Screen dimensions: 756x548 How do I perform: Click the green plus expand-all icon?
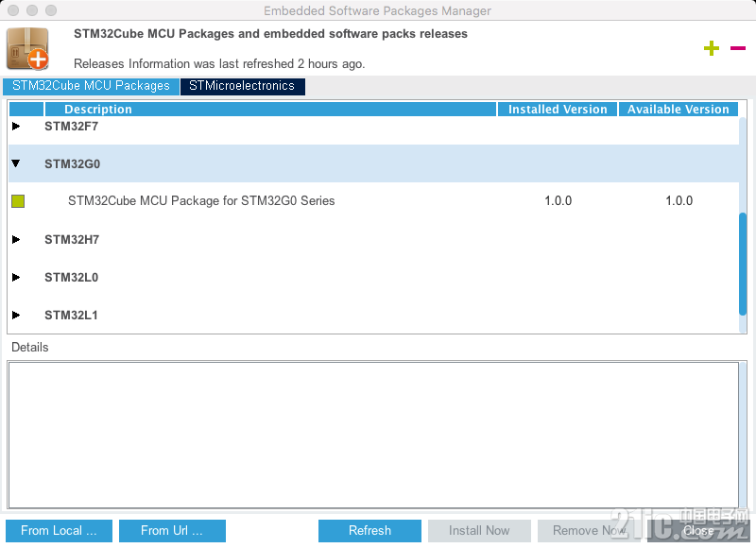pyautogui.click(x=712, y=48)
